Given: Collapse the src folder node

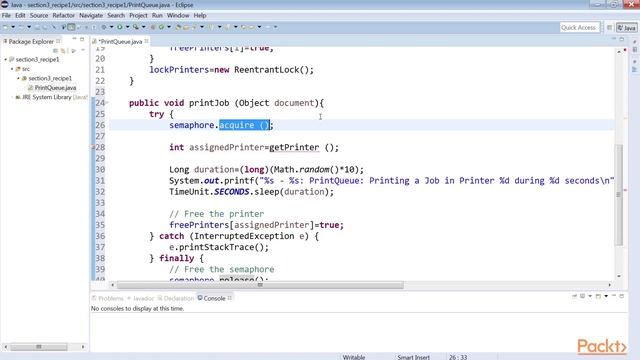Looking at the screenshot, I should click(12, 69).
